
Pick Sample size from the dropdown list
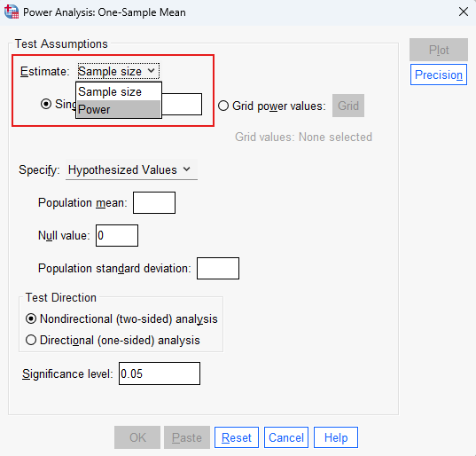tap(119, 91)
